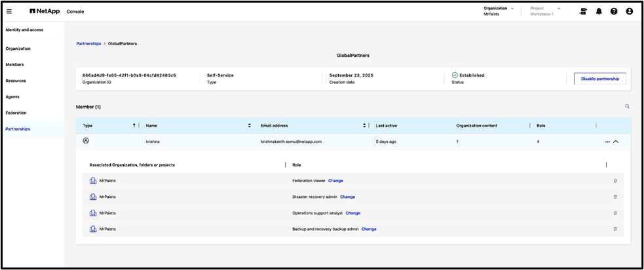Open the hamburger navigation menu
The width and height of the screenshot is (644, 270).
9,12
